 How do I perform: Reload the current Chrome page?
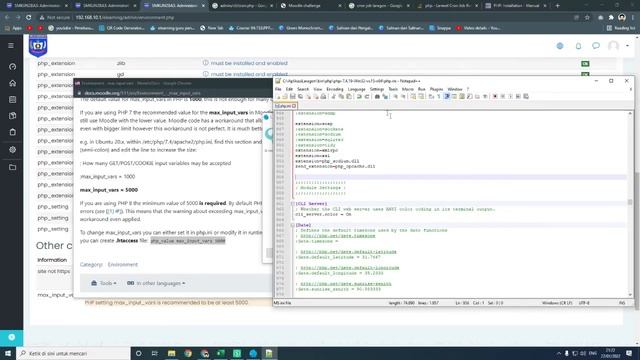pyautogui.click(x=29, y=18)
